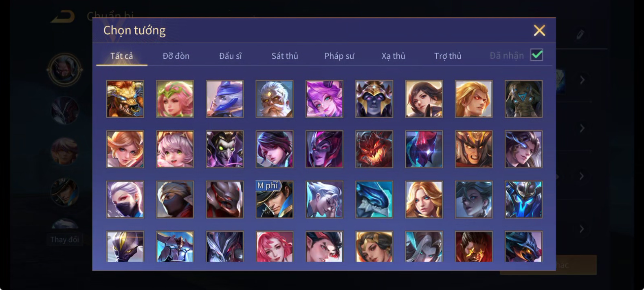
Task: Pick the hero tagged 'M phí'
Action: tap(274, 199)
